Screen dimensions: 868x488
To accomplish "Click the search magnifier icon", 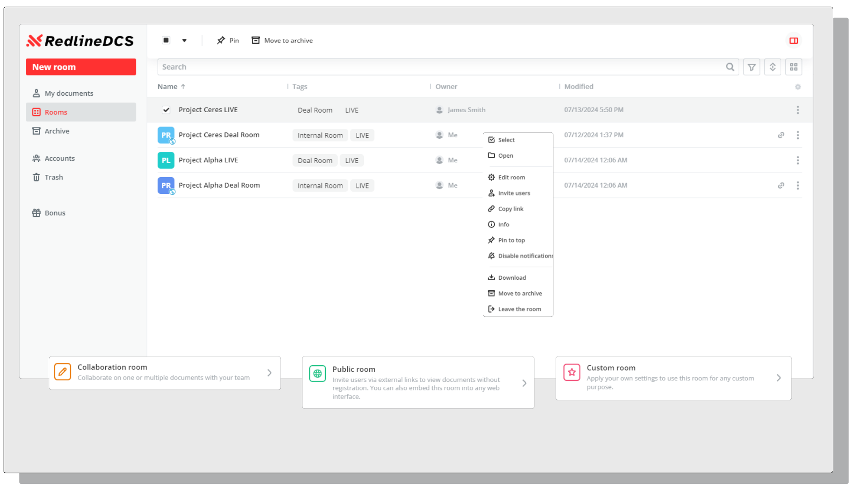I will pos(730,67).
